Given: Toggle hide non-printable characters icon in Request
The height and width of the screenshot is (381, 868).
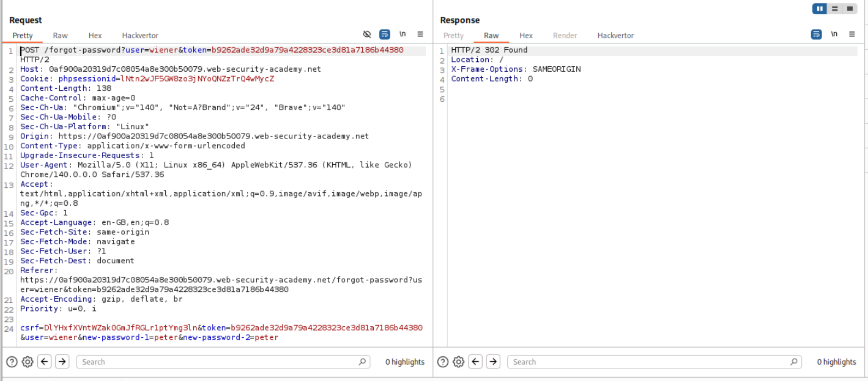Looking at the screenshot, I should click(x=367, y=34).
